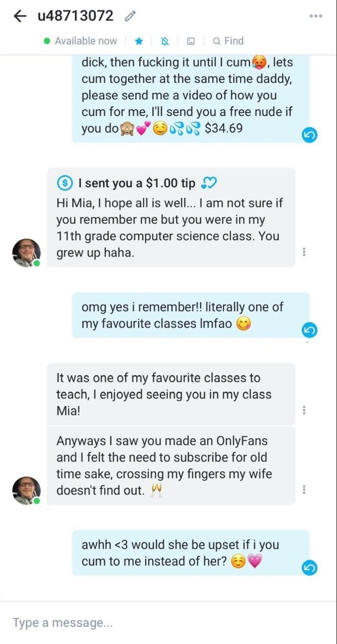The width and height of the screenshot is (337, 644).
Task: Open Find to search the conversation
Action: click(x=228, y=41)
